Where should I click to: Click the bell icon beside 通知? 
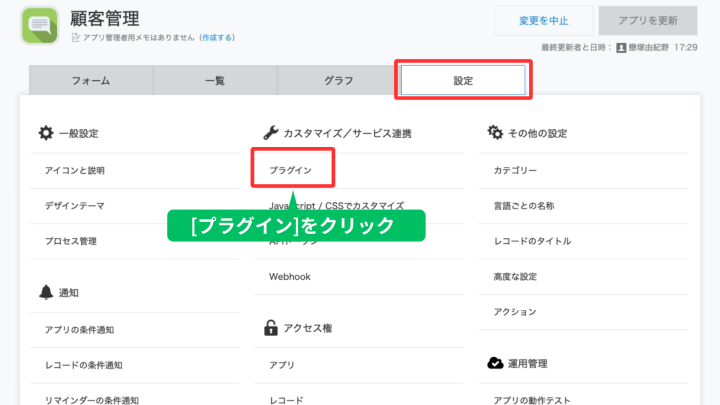[x=45, y=292]
